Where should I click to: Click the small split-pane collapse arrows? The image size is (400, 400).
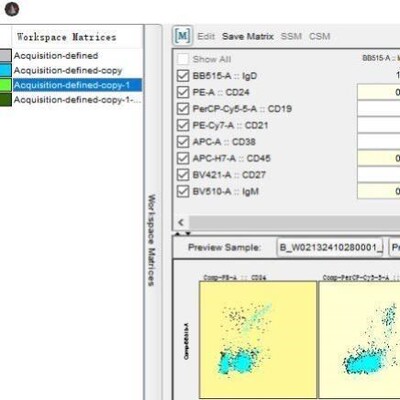coord(183,234)
